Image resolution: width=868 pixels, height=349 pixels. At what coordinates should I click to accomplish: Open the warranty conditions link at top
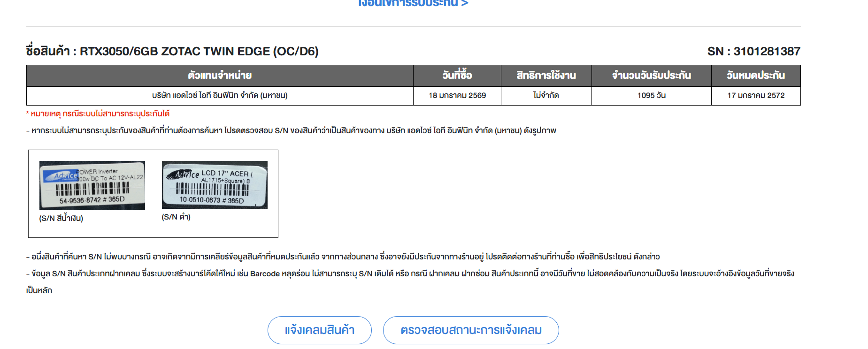tap(413, 4)
